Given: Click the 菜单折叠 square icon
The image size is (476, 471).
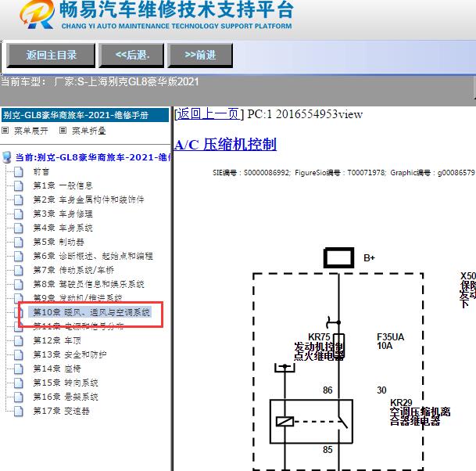Looking at the screenshot, I should 63,131.
